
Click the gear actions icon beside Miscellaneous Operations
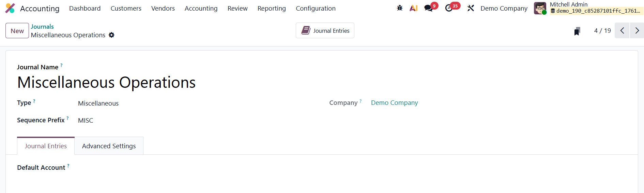[111, 35]
